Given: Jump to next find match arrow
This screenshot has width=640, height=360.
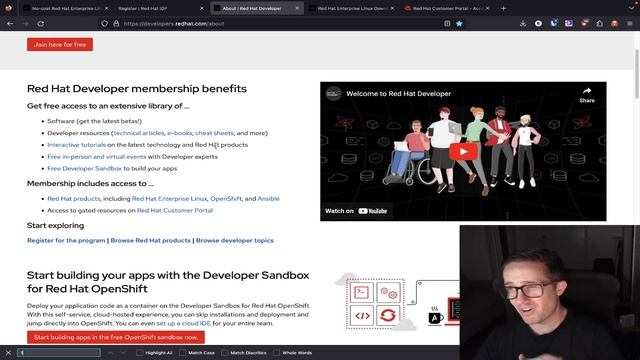Looking at the screenshot, I should [123, 352].
